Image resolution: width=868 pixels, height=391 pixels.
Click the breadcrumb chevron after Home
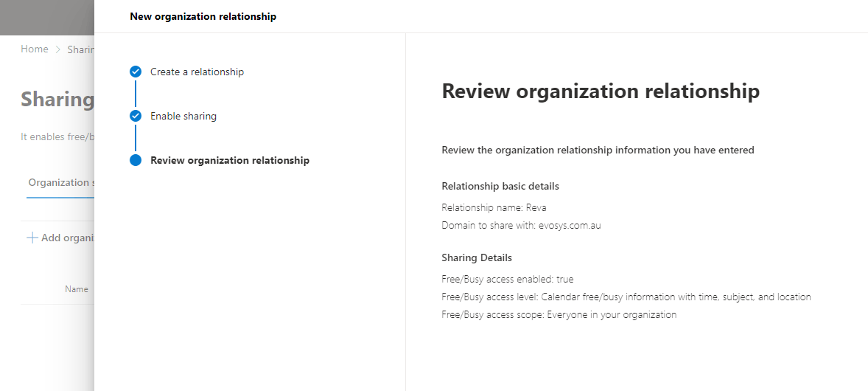pyautogui.click(x=58, y=49)
